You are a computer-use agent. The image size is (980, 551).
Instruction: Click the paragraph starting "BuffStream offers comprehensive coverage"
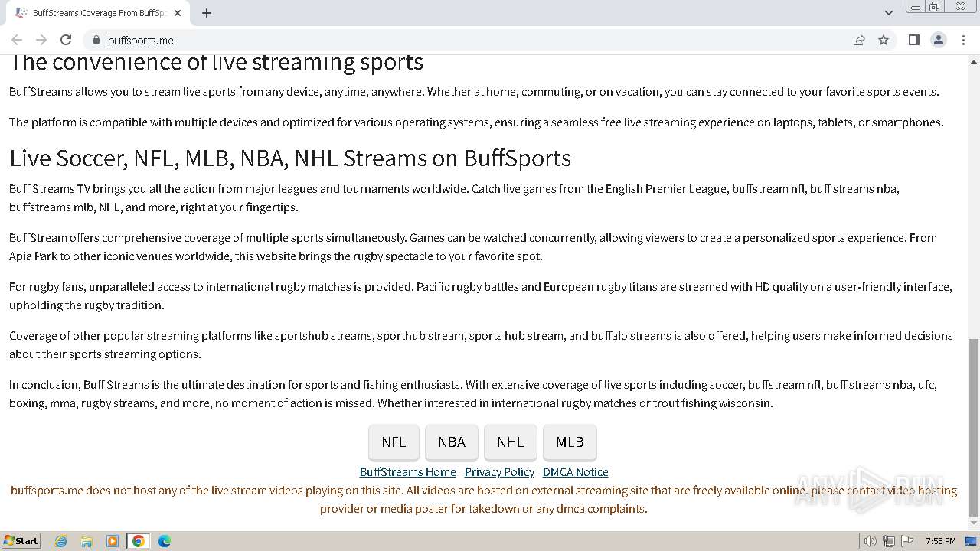point(473,247)
